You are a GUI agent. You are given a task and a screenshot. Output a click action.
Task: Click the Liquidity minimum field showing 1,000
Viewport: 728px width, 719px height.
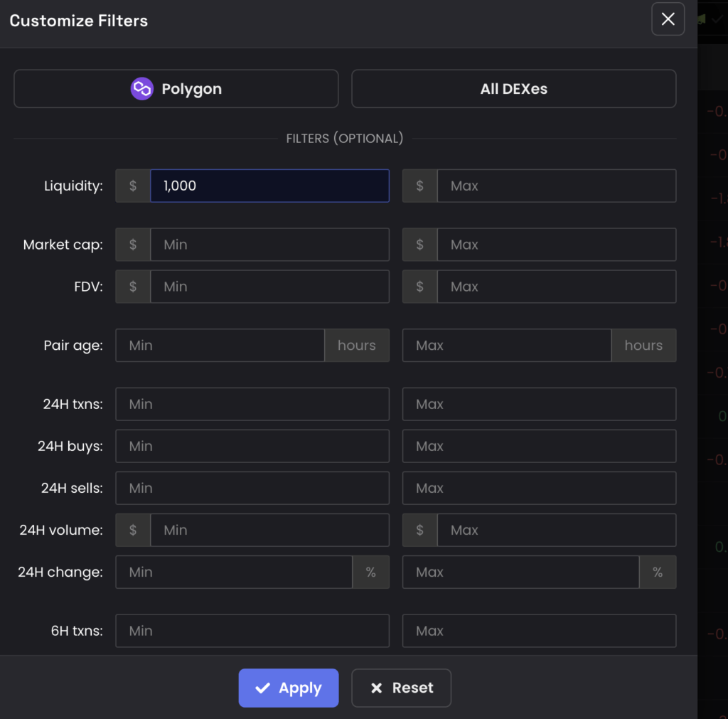269,186
